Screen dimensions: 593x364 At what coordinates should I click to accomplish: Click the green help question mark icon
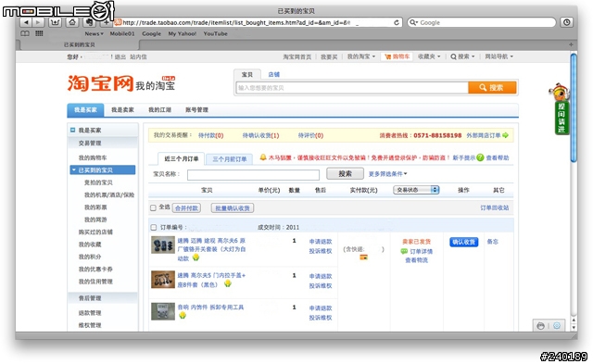coord(480,157)
